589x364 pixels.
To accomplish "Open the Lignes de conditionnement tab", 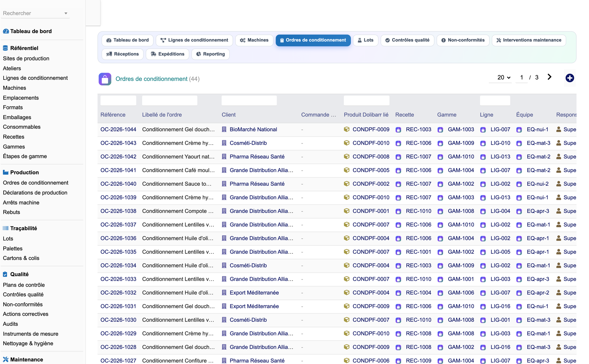I will (194, 40).
